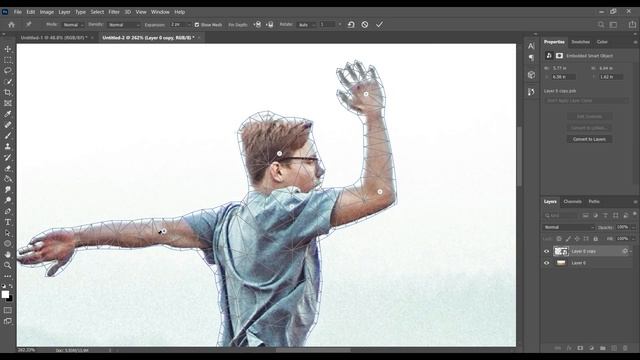640x360 pixels.
Task: Select the Paint Bucket tool
Action: [8, 179]
